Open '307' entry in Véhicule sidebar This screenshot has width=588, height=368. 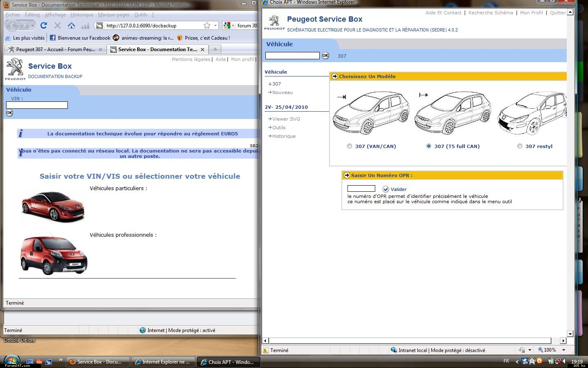point(276,84)
